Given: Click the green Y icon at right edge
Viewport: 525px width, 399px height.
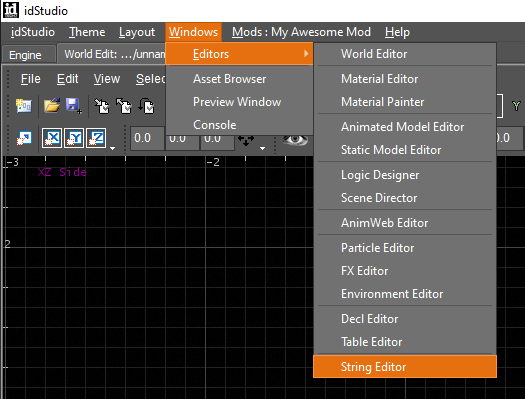Looking at the screenshot, I should tap(516, 106).
